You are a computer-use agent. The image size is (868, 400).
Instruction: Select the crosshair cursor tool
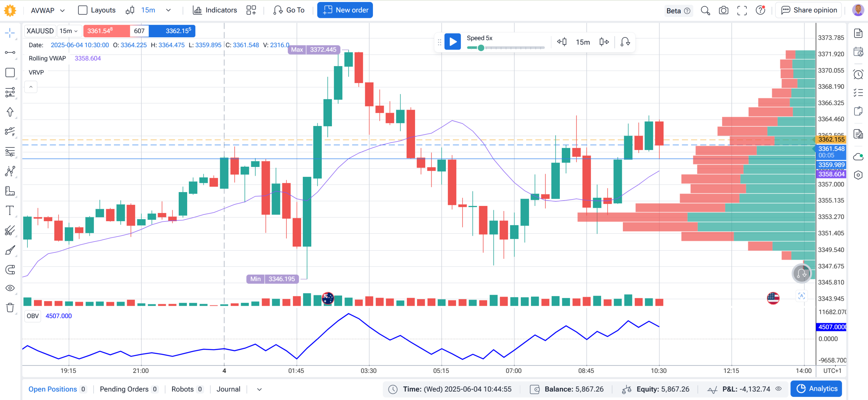pos(10,33)
